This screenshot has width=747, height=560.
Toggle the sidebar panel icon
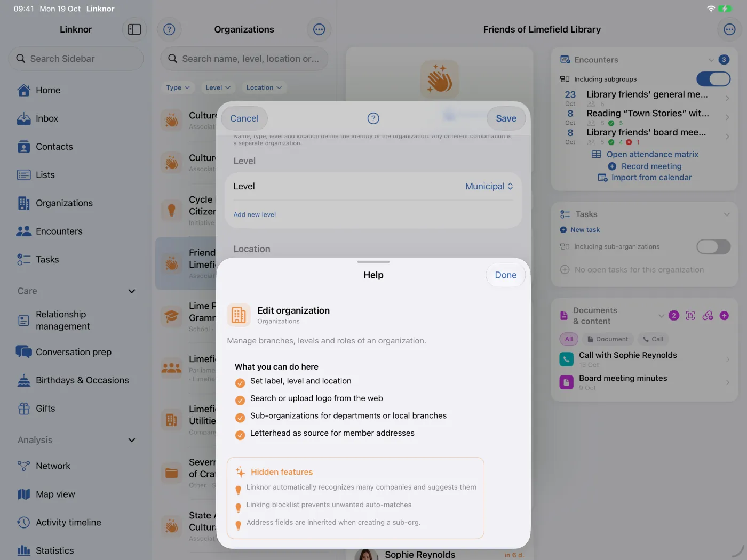pos(134,29)
